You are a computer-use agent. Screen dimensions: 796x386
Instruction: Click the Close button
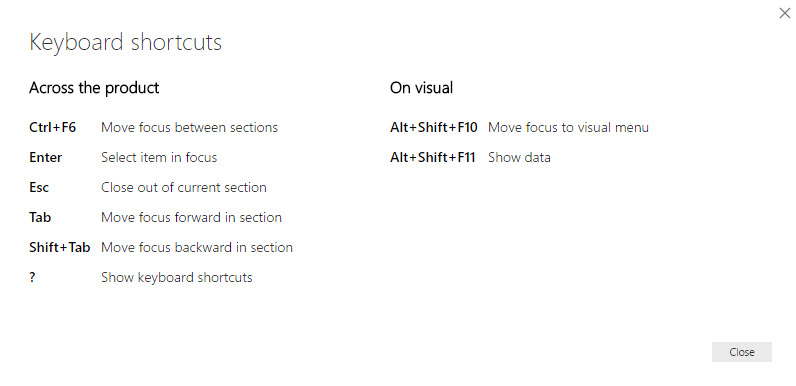pyautogui.click(x=742, y=352)
